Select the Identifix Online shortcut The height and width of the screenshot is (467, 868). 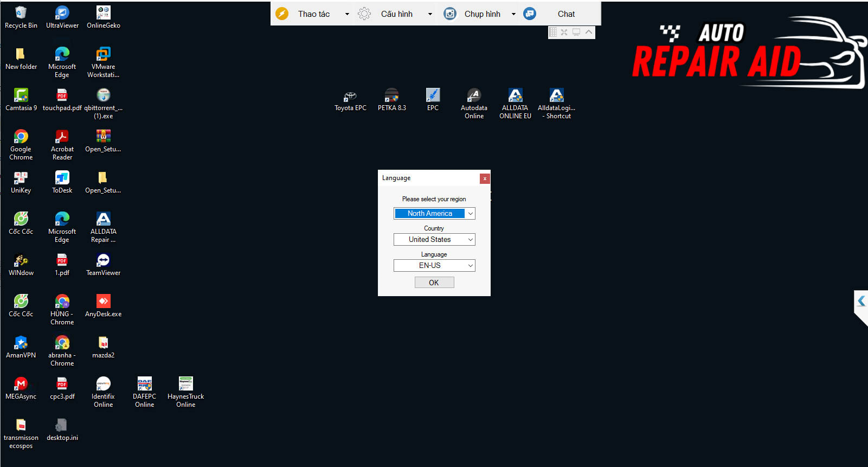tap(104, 392)
